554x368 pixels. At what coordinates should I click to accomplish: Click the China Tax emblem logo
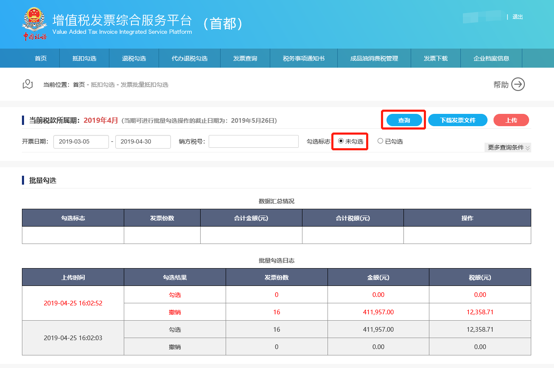click(34, 24)
